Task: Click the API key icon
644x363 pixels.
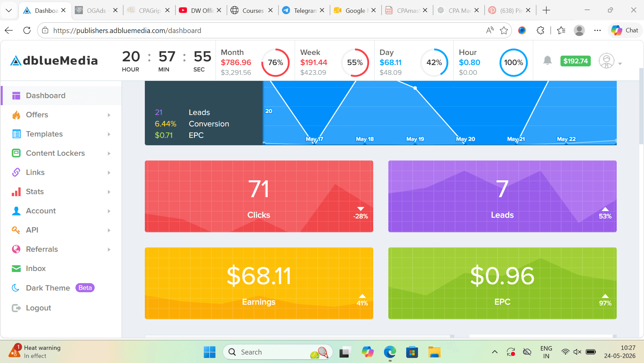Action: click(16, 230)
